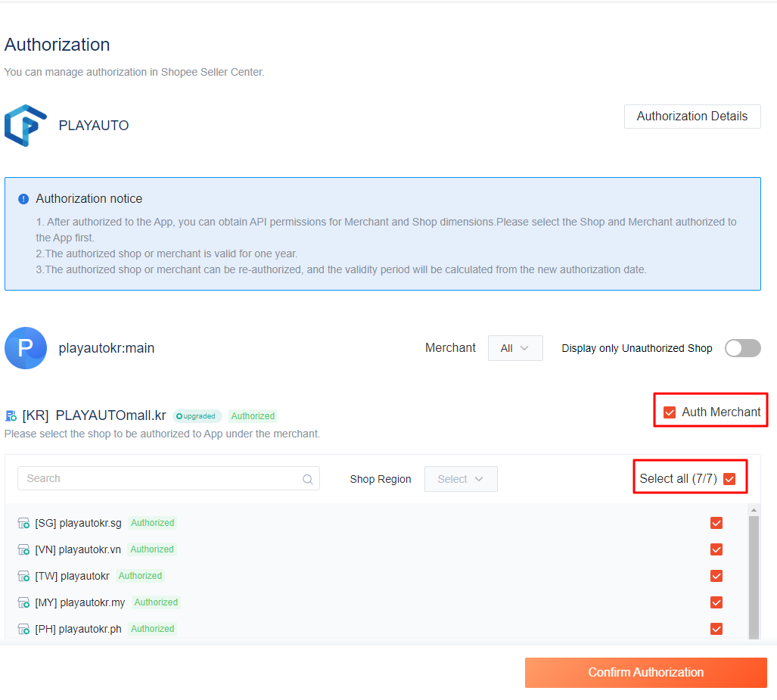This screenshot has width=777, height=700.
Task: Click Authorized tag for playautokr.sg
Action: (x=153, y=523)
